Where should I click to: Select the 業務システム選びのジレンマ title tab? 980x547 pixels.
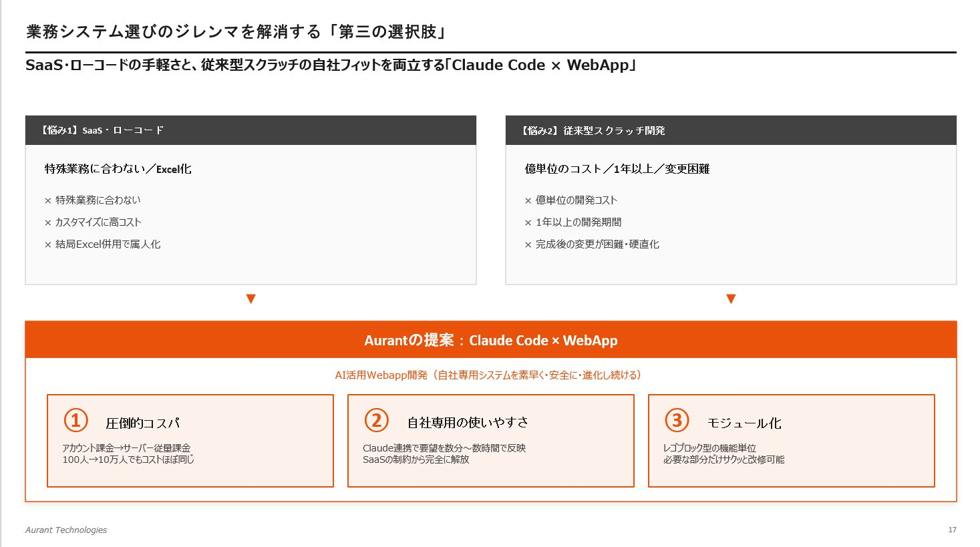tap(237, 30)
